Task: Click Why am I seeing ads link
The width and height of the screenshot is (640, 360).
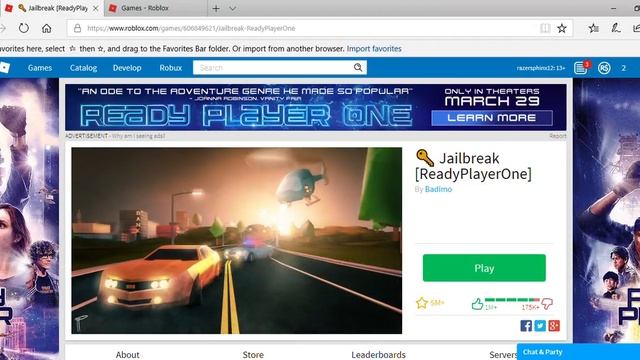Action: [139, 136]
